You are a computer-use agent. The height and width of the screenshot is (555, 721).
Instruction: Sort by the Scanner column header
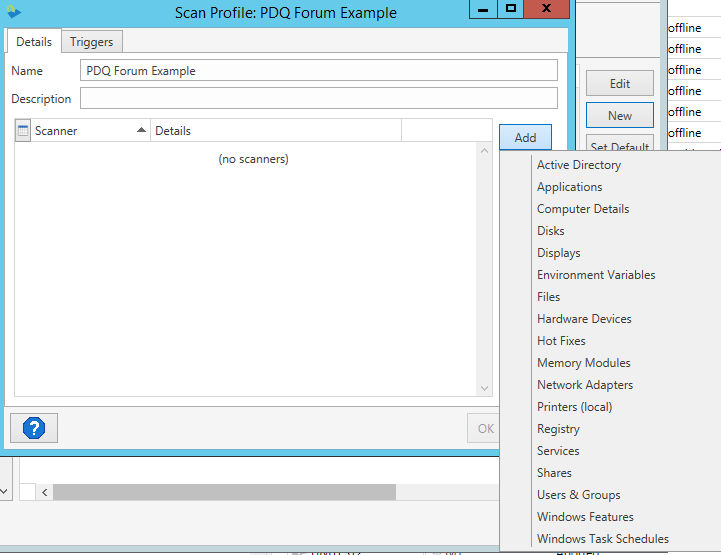pyautogui.click(x=90, y=131)
